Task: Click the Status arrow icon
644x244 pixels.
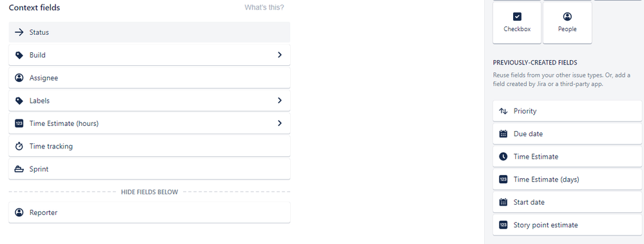Action: [x=19, y=32]
